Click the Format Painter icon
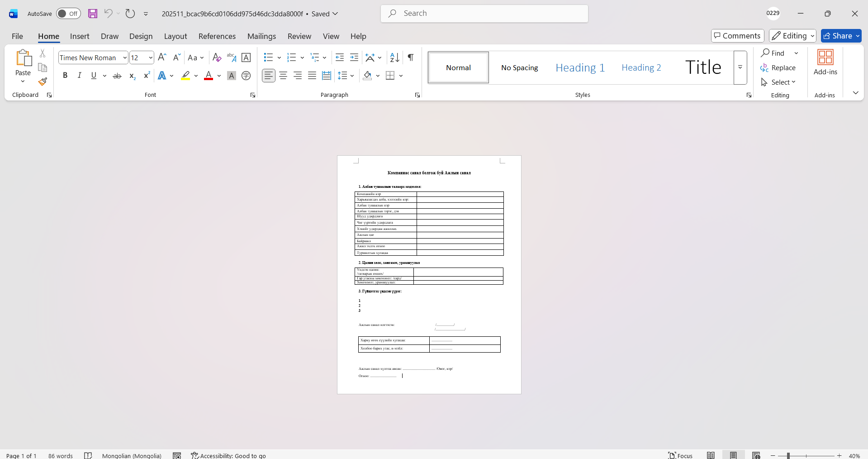868x459 pixels. [x=43, y=82]
